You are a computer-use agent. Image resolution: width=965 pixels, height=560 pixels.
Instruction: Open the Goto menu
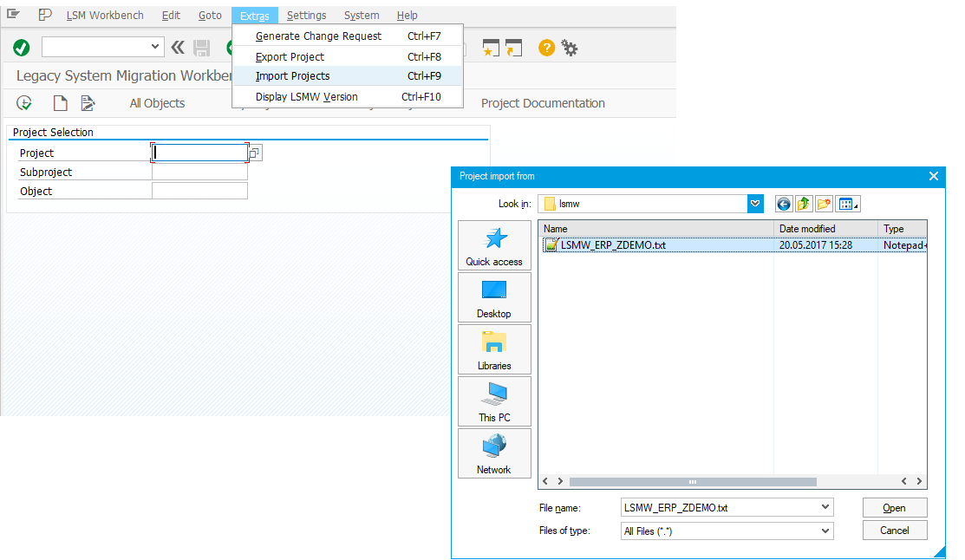coord(210,16)
